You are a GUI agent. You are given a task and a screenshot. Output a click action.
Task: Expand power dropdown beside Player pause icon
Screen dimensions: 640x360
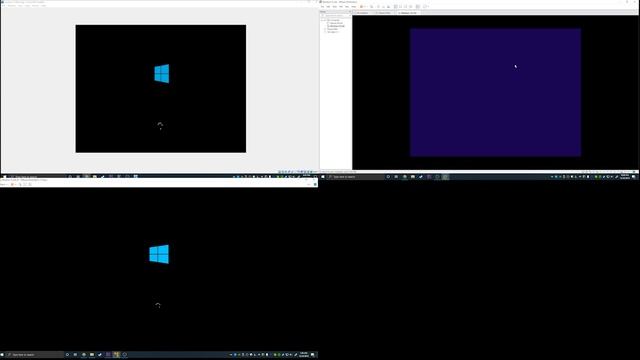point(16,184)
